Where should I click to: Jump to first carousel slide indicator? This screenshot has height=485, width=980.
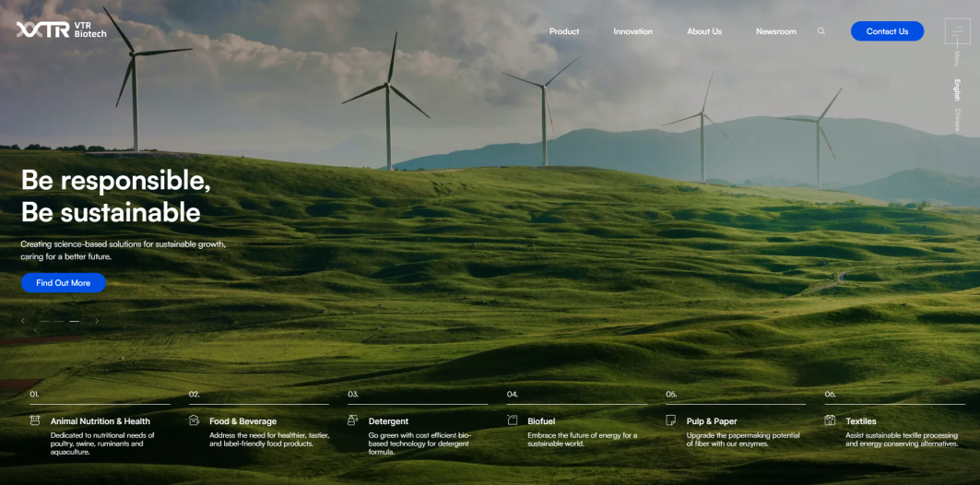point(43,321)
